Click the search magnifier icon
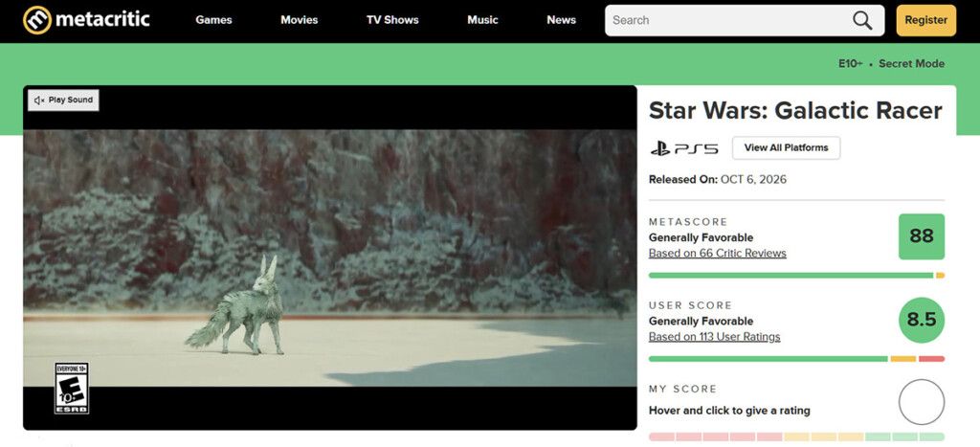Screen dimensions: 980x447 coord(862,20)
